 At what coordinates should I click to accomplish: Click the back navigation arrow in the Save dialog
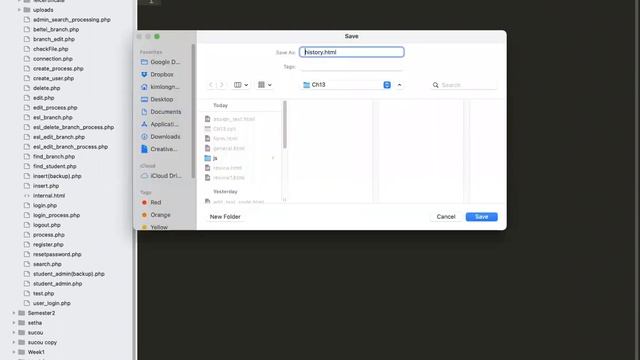pos(211,85)
